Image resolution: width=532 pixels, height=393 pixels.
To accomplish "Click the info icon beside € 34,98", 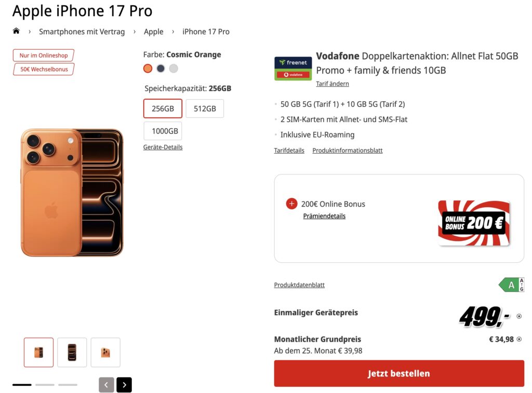I will coord(519,340).
